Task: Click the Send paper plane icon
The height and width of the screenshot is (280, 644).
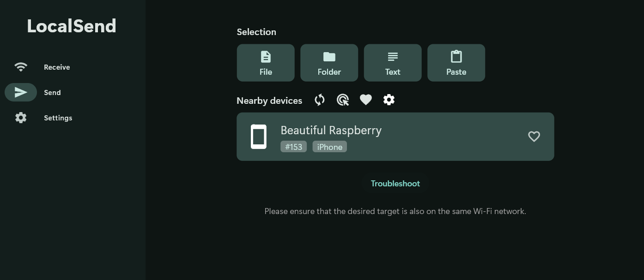Action: click(x=21, y=92)
